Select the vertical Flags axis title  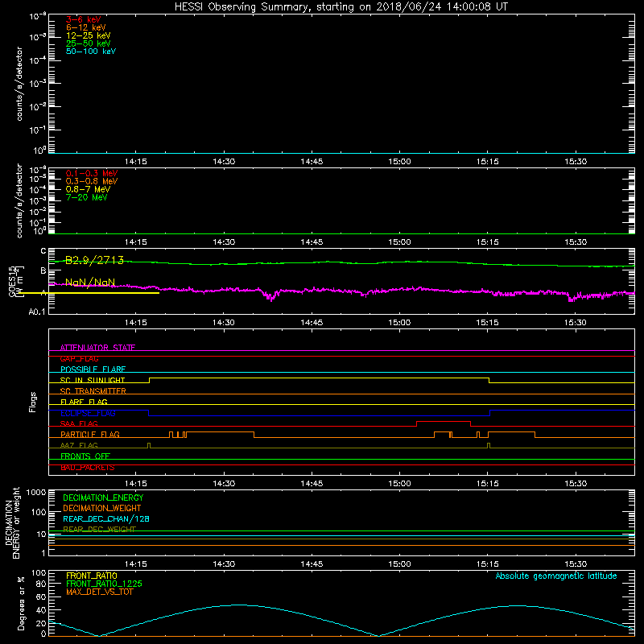point(33,402)
